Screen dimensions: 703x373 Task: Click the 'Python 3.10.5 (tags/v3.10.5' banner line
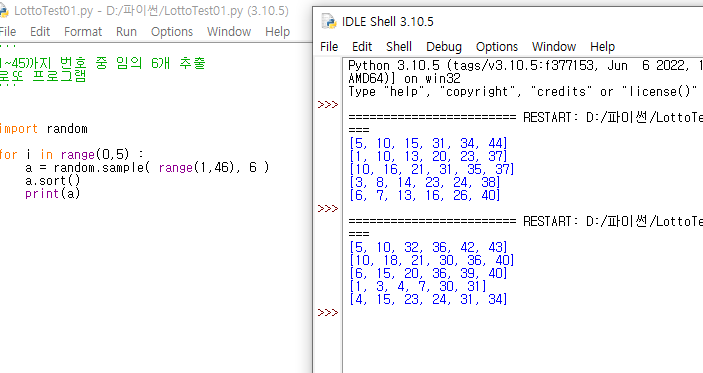click(525, 65)
